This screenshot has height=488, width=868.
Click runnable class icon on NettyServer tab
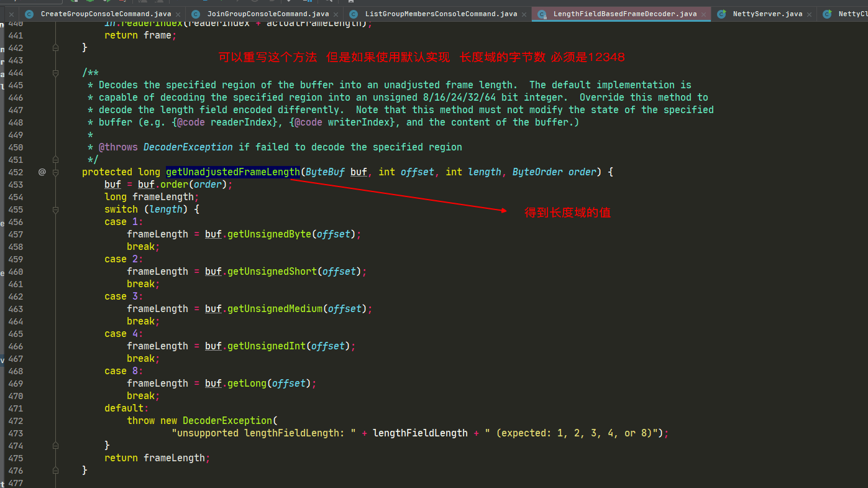(x=721, y=14)
